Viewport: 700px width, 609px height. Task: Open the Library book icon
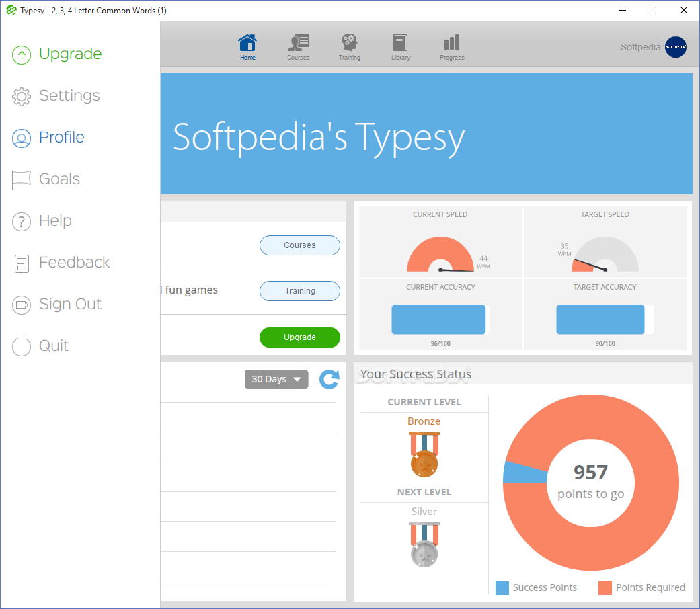coord(401,43)
